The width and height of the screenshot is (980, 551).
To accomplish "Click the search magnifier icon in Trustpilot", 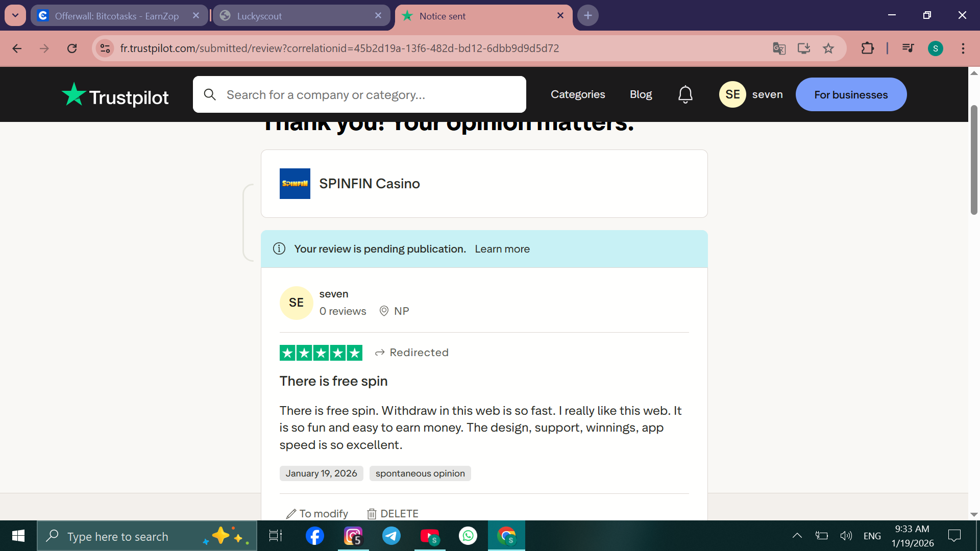I will coord(210,94).
